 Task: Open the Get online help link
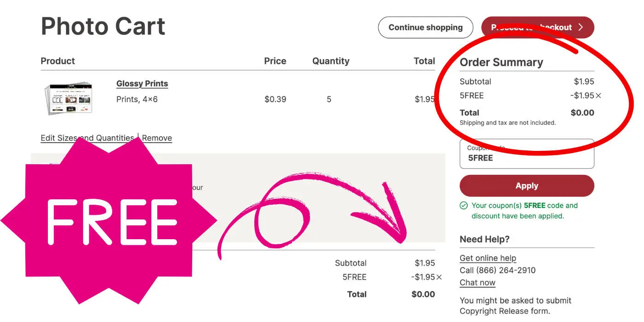point(488,258)
